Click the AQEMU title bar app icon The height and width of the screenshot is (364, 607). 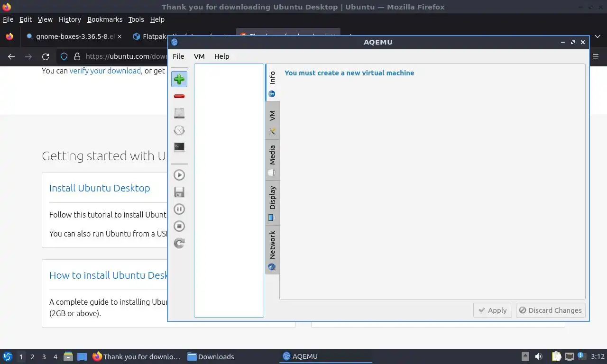tap(175, 42)
